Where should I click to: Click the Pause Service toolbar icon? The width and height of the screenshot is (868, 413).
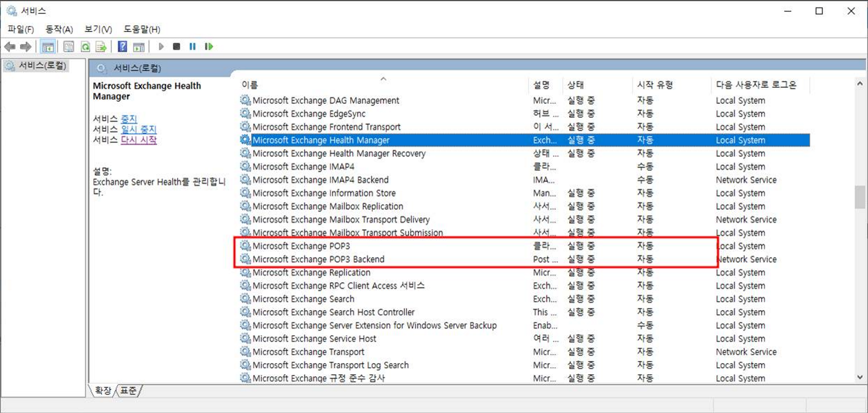(193, 47)
